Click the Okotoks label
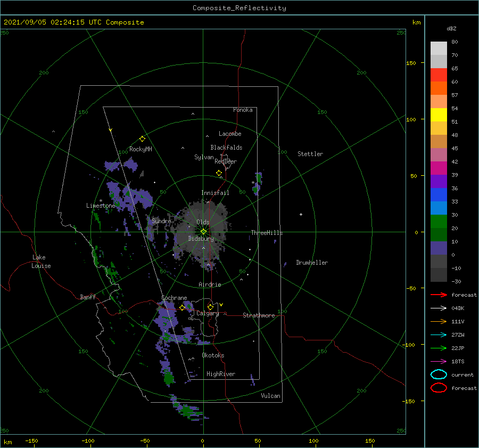Viewport: 479px width, 448px height. pos(213,355)
